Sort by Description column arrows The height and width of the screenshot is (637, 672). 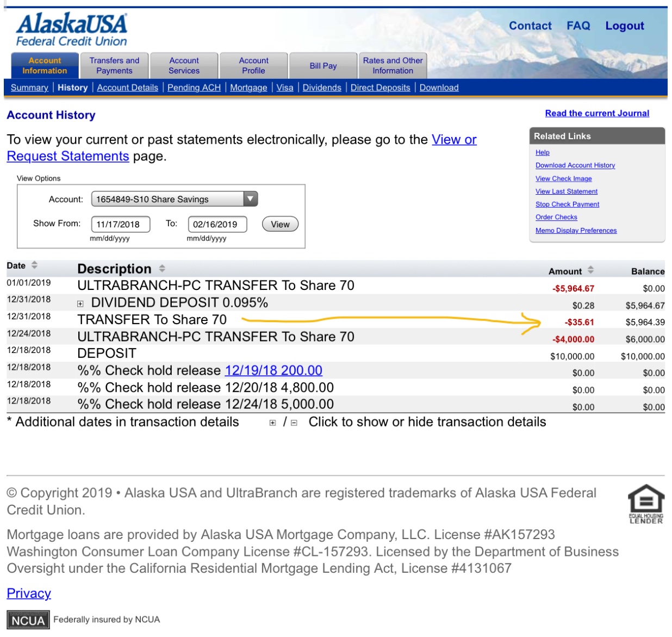[162, 268]
